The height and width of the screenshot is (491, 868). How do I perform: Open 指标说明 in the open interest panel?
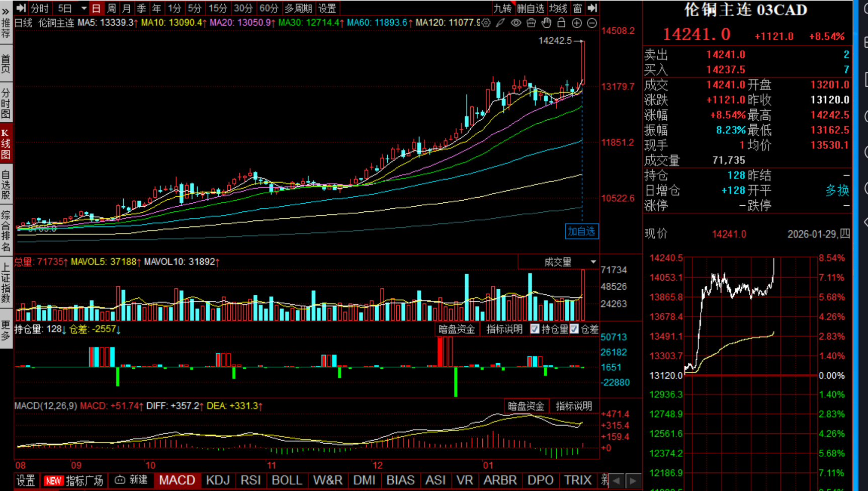pyautogui.click(x=504, y=329)
